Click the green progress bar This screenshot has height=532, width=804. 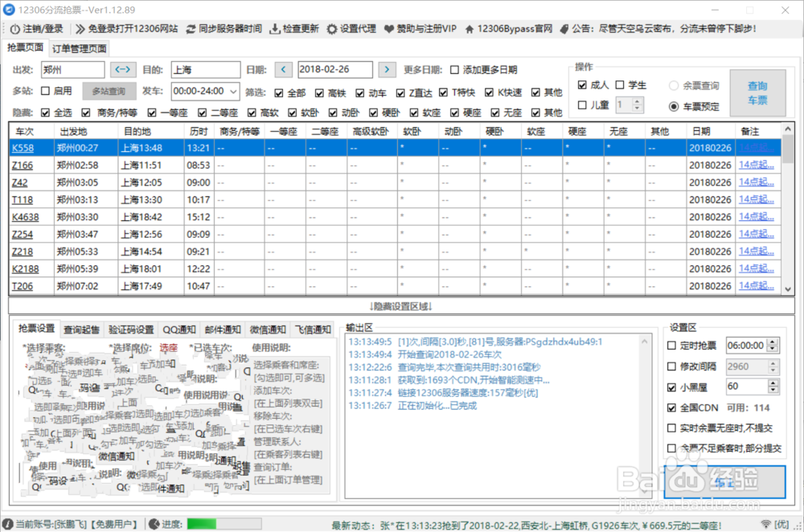[224, 524]
